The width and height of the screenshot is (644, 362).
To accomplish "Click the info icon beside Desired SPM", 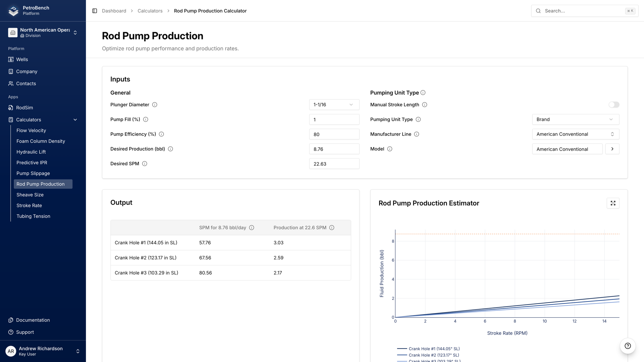I will (x=145, y=164).
